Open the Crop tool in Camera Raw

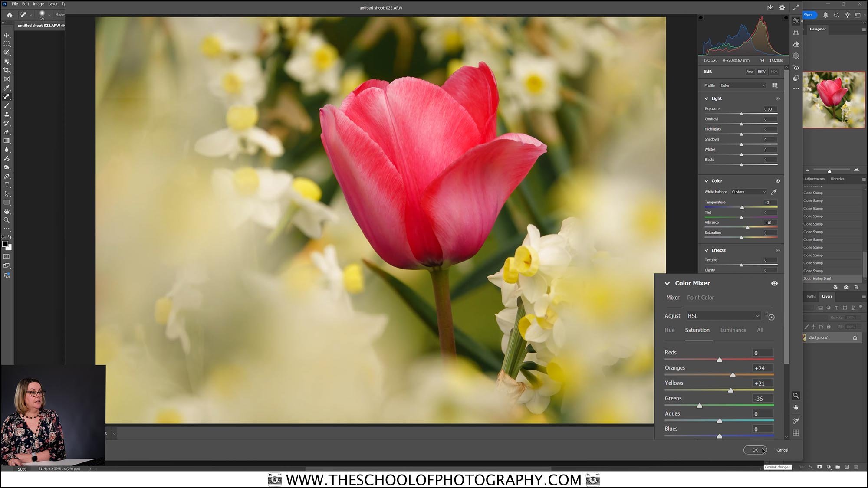(796, 33)
